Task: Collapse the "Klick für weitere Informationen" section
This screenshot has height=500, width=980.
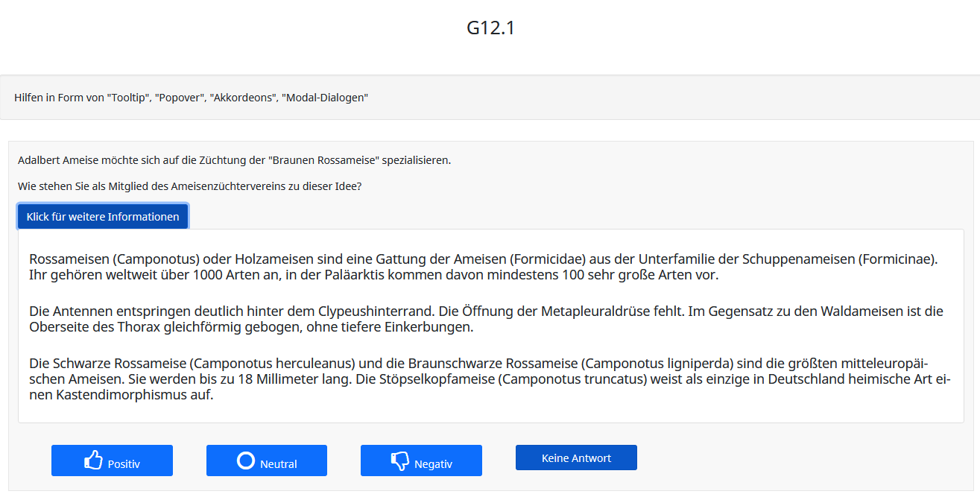Action: [x=103, y=217]
